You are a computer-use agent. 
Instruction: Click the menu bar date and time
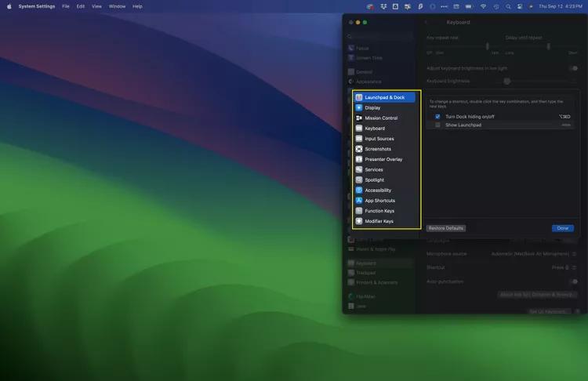[x=561, y=6]
